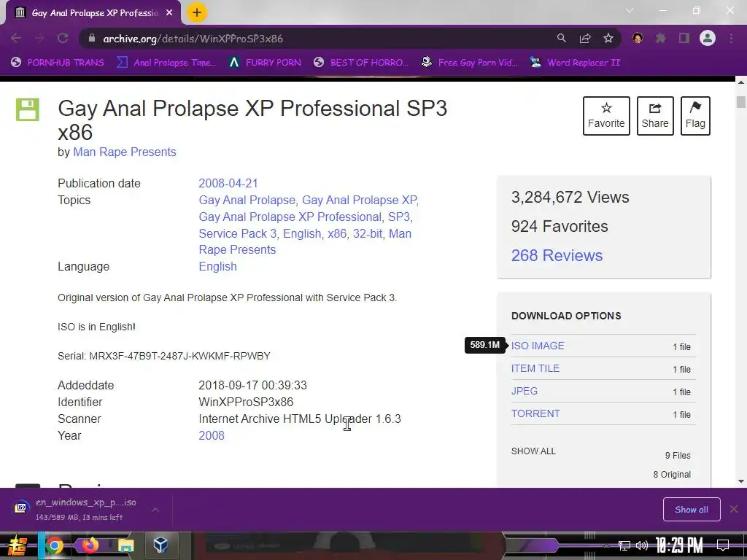The height and width of the screenshot is (560, 747).
Task: Share this page using the address bar share icon
Action: [x=585, y=39]
